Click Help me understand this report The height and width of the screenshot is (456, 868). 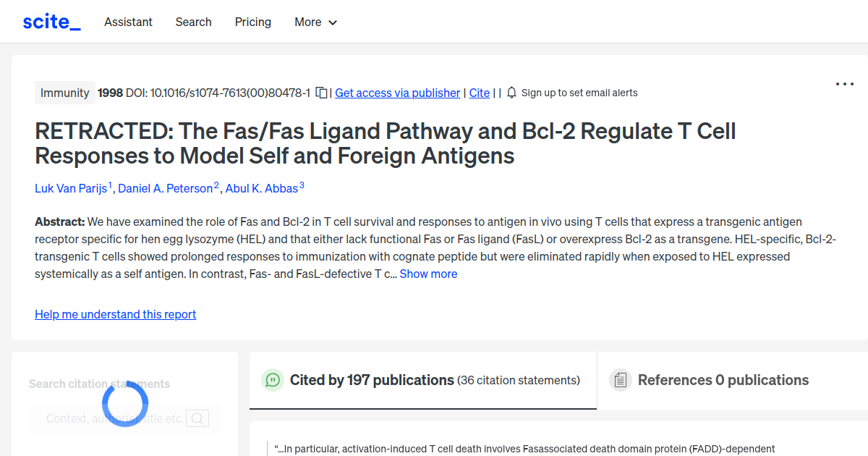coord(115,314)
